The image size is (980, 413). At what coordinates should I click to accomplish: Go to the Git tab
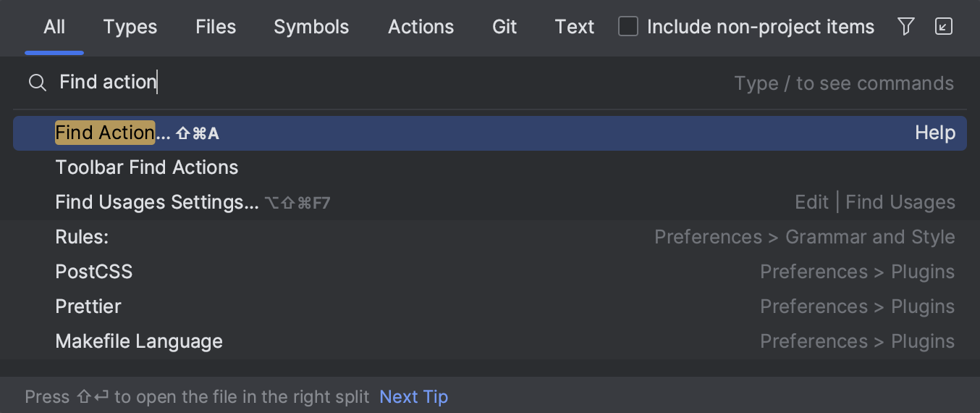[x=504, y=28]
